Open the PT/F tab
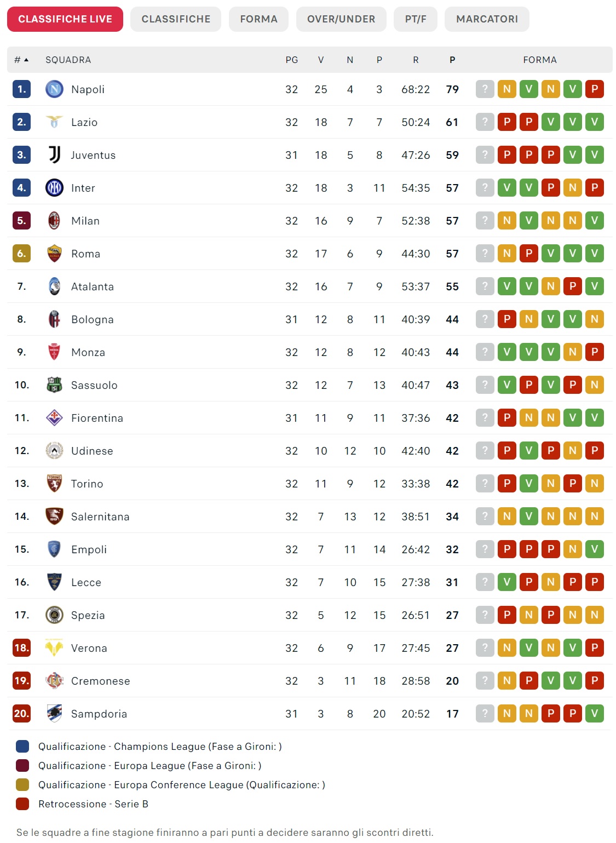616x843 pixels. tap(416, 19)
